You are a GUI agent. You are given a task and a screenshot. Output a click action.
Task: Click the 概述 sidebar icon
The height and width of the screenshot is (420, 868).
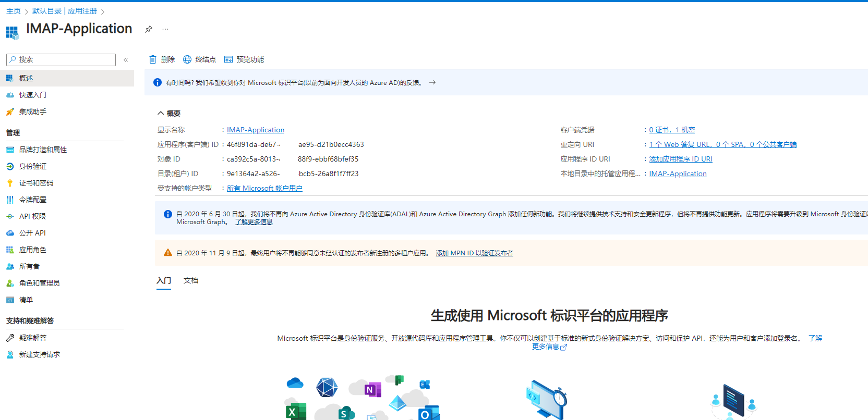tap(10, 78)
